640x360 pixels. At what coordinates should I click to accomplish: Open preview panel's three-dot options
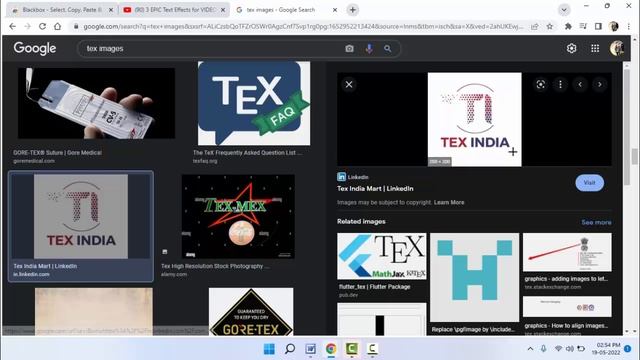coord(560,84)
